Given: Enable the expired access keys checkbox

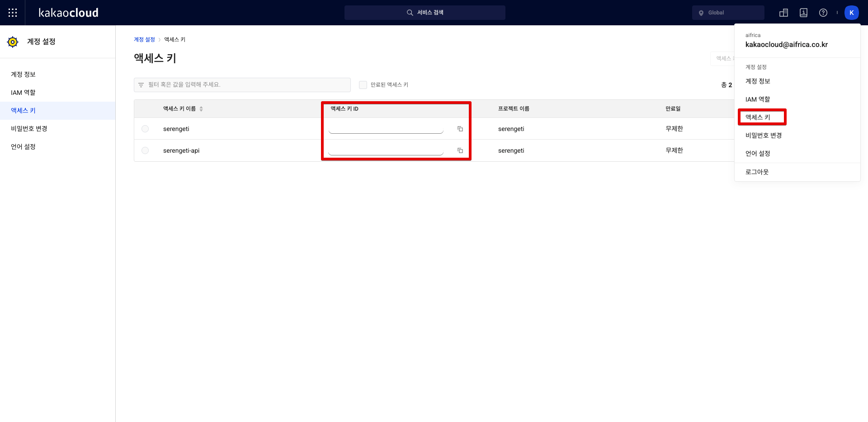Looking at the screenshot, I should [363, 85].
